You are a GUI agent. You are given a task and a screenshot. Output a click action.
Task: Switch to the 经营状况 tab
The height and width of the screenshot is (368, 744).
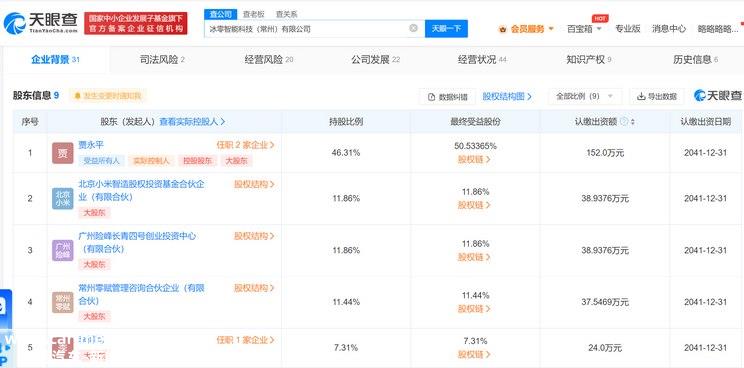[x=482, y=60]
